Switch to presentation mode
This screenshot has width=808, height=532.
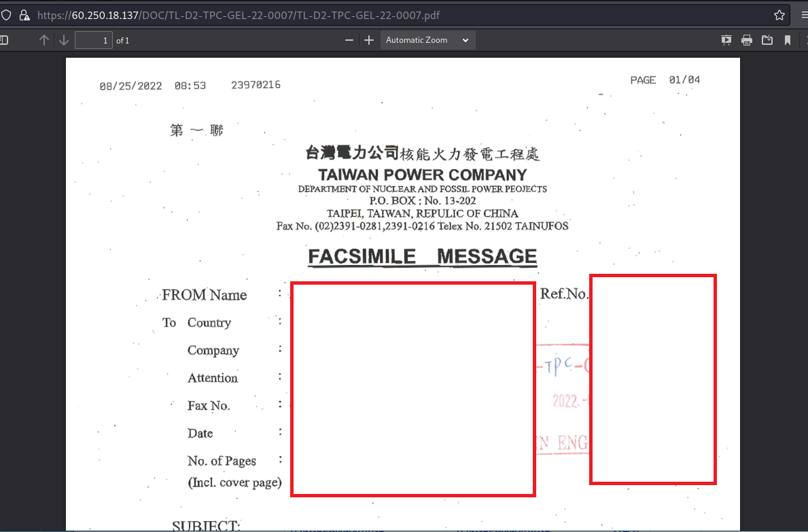click(726, 40)
